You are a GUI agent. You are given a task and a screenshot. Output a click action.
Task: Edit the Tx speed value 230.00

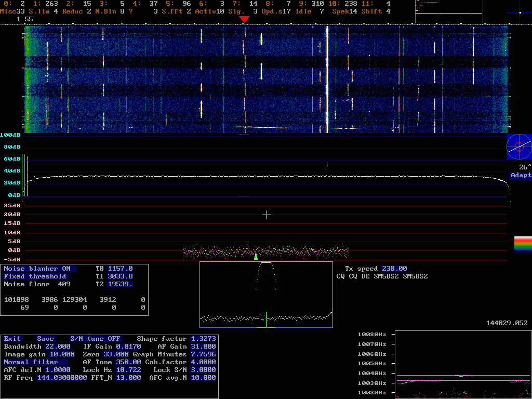click(394, 269)
